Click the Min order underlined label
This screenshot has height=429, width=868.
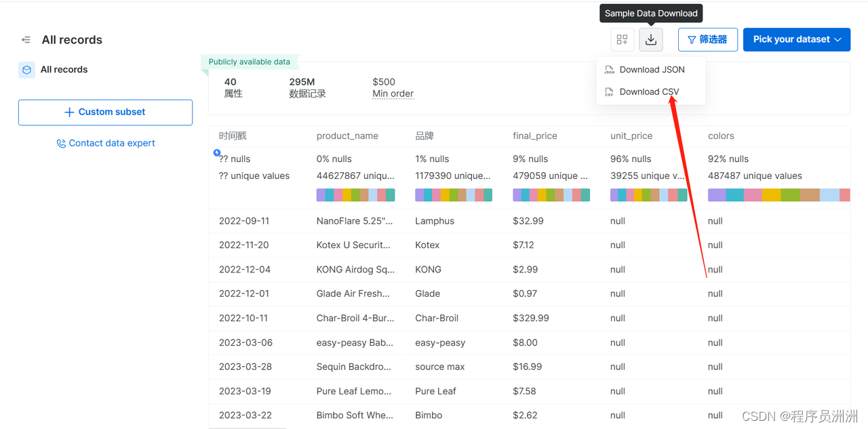[x=393, y=94]
